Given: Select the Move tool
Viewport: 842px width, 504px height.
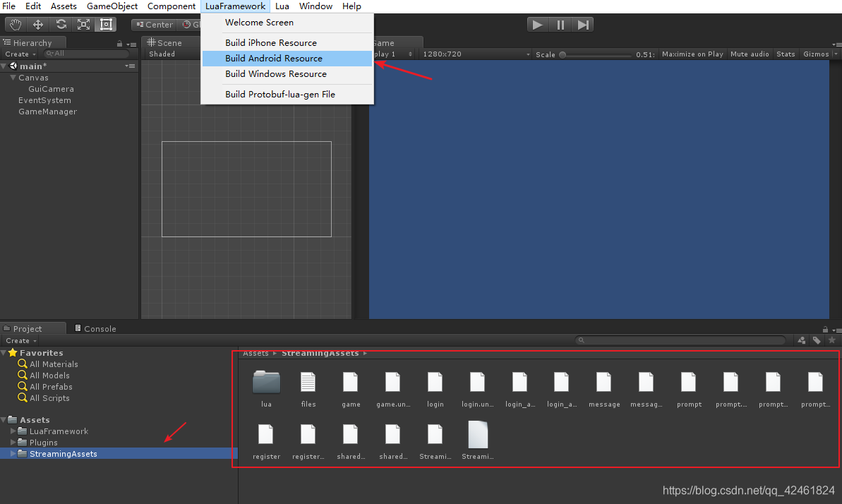Looking at the screenshot, I should 38,25.
